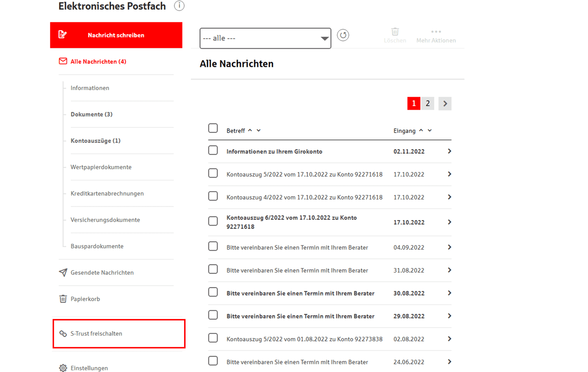Select the Kontoauszug 6/2022 message checkbox

coord(213,221)
